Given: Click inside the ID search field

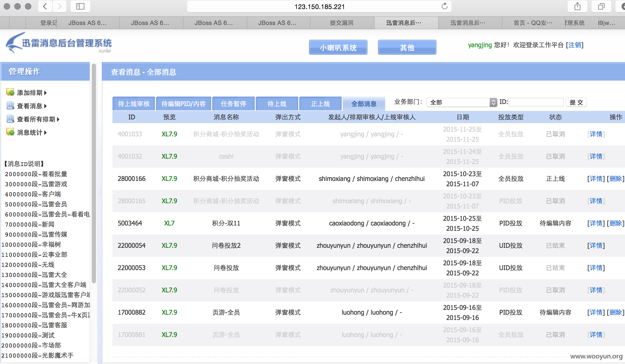Looking at the screenshot, I should pyautogui.click(x=536, y=102).
